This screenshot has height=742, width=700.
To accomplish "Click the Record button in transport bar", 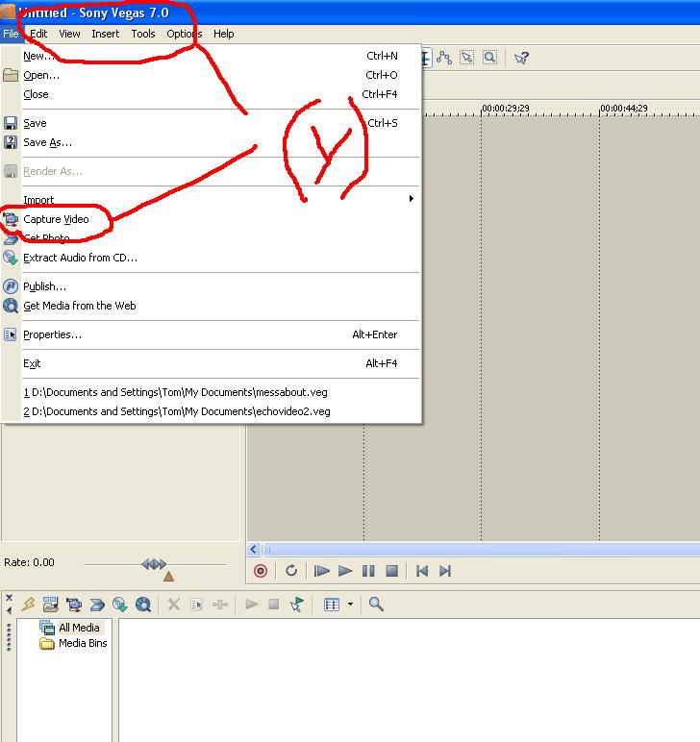I will pos(261,571).
